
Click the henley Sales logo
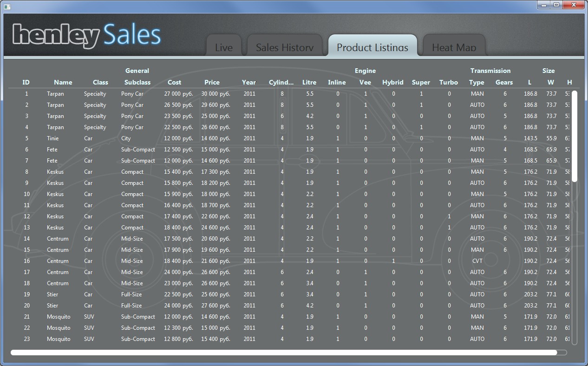(87, 35)
